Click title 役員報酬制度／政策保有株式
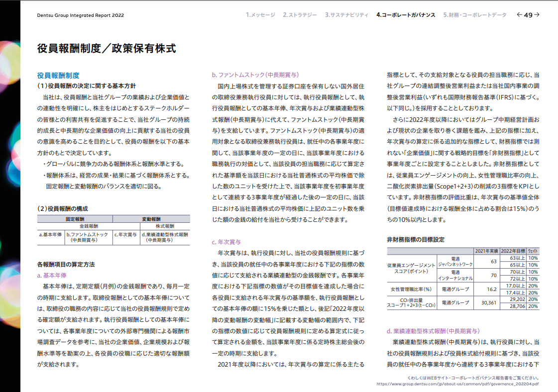The width and height of the screenshot is (558, 392). [107, 48]
